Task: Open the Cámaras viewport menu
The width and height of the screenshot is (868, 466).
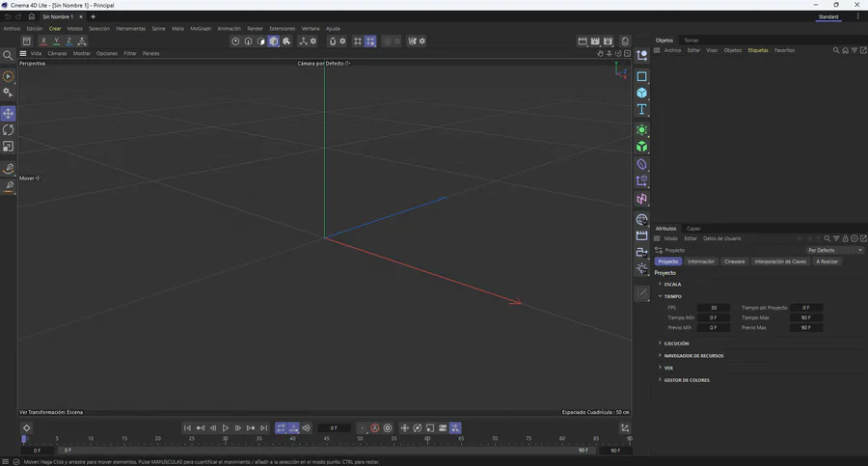Action: 57,54
